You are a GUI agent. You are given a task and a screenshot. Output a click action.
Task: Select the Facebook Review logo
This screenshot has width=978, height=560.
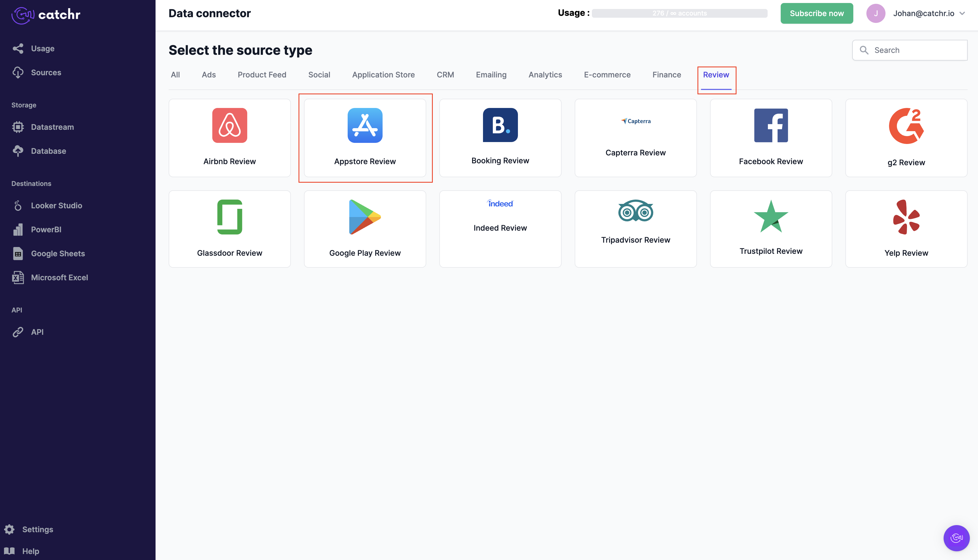coord(771,125)
